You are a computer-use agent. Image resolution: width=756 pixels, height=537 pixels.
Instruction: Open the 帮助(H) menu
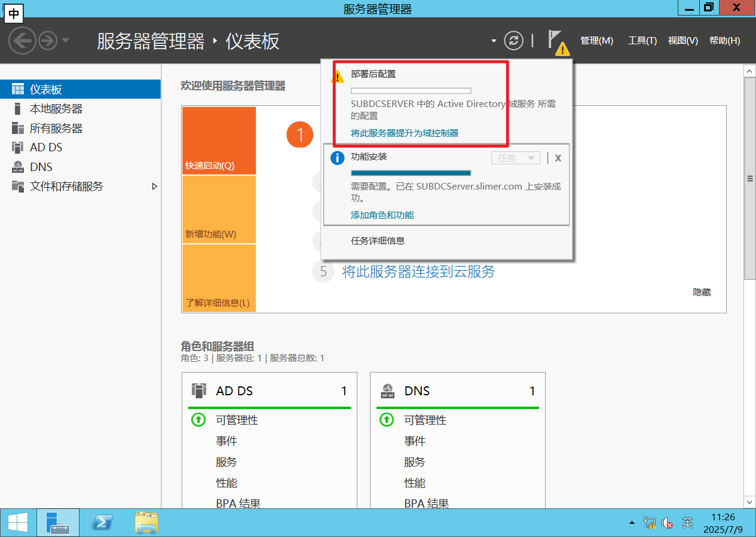724,41
